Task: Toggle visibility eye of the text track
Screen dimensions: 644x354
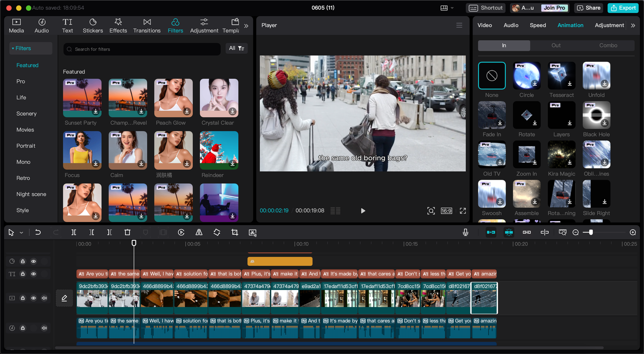Action: [34, 274]
